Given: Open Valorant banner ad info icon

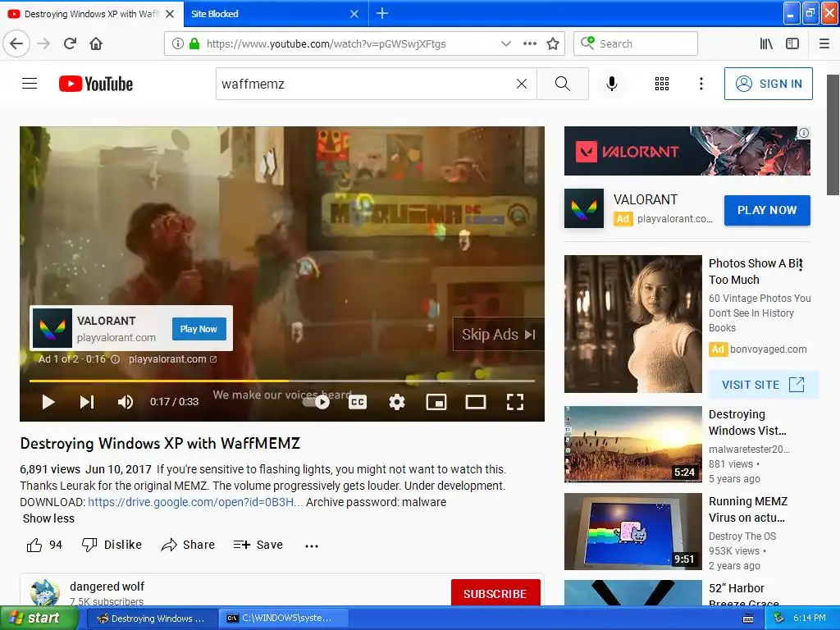Looking at the screenshot, I should point(804,133).
